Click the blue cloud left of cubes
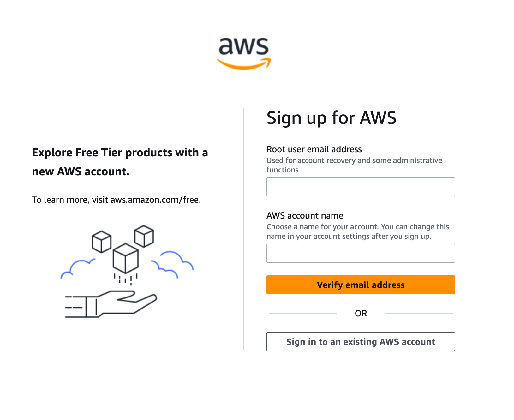Viewport: 514px width, 420px height. click(78, 269)
